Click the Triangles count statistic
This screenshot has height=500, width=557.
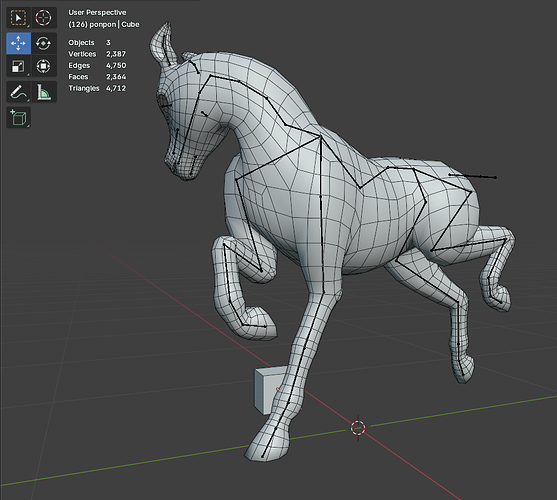point(97,88)
